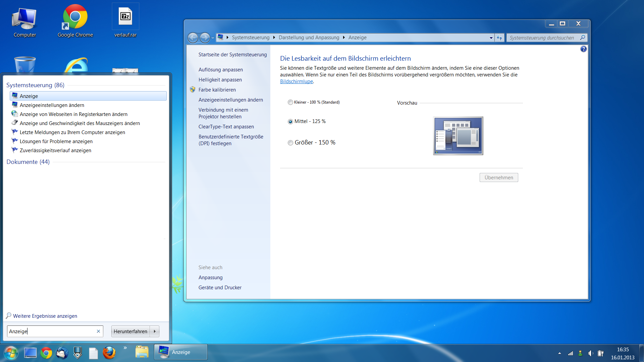Select Anzeigeeinstellungen ändern in search results

tap(52, 105)
